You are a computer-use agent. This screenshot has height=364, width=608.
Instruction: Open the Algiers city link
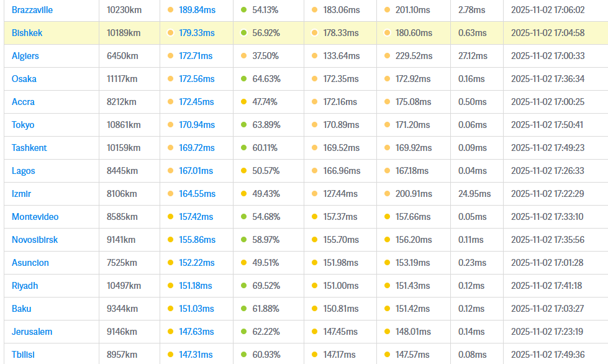(x=25, y=56)
